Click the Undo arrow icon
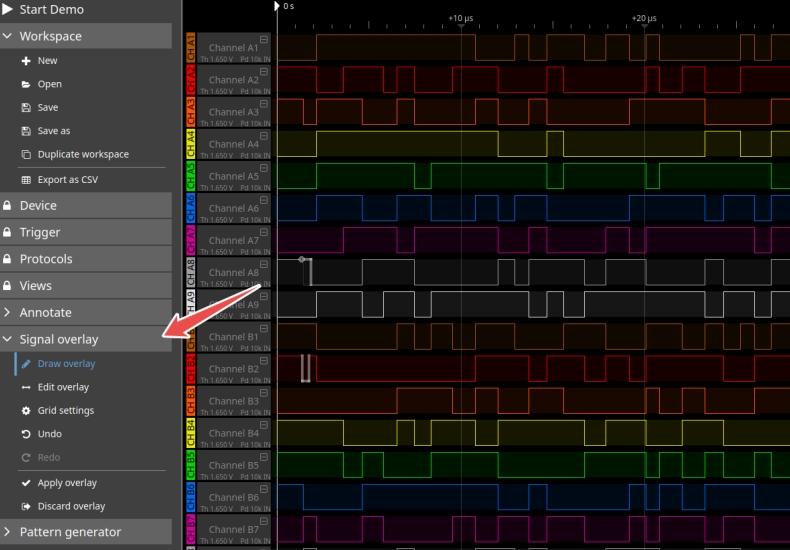 point(27,434)
